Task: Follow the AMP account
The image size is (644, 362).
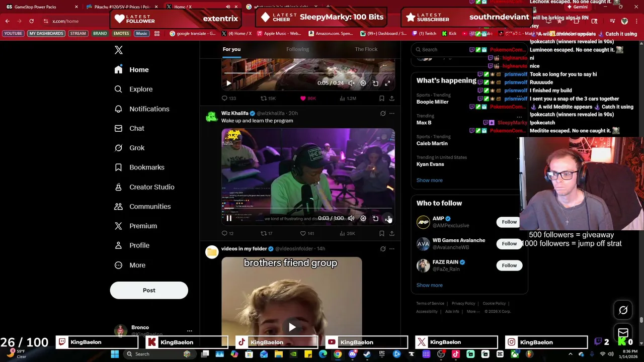Action: 509,222
